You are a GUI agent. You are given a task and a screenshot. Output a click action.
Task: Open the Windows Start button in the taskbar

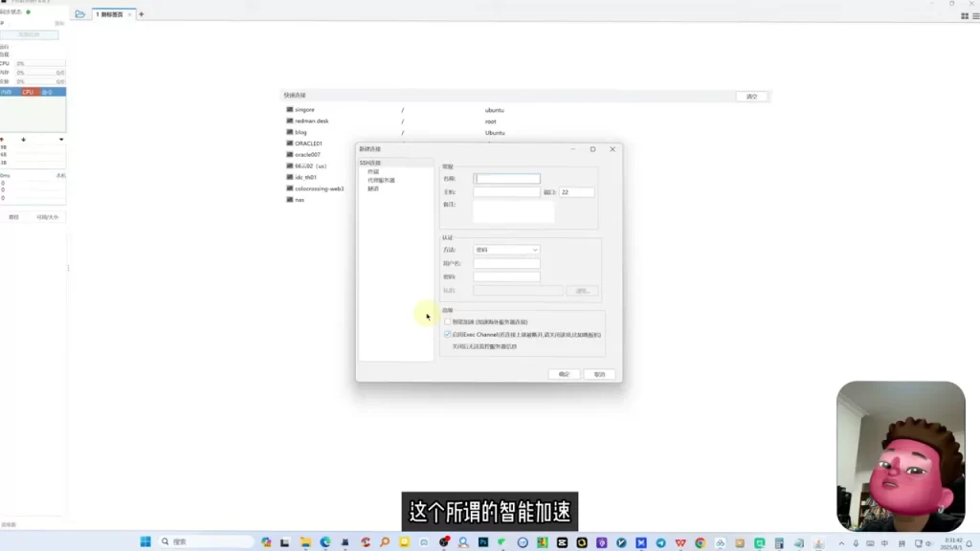pyautogui.click(x=145, y=541)
